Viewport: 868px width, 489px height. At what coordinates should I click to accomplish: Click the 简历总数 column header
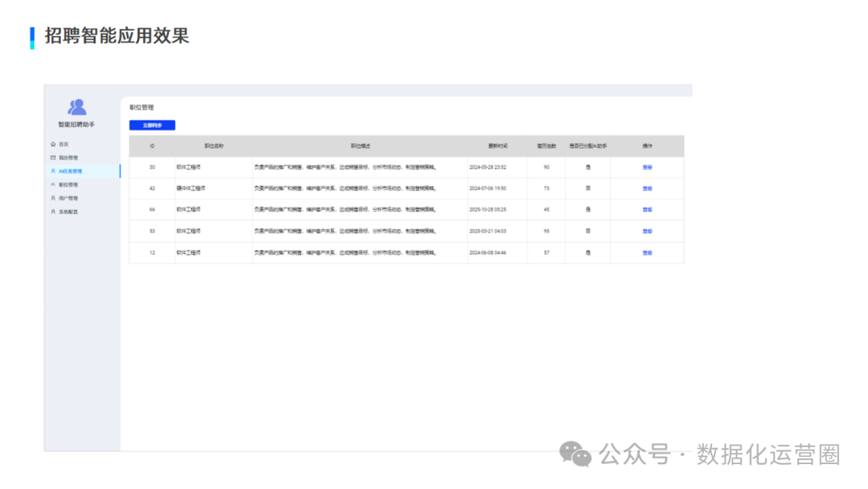pyautogui.click(x=547, y=146)
